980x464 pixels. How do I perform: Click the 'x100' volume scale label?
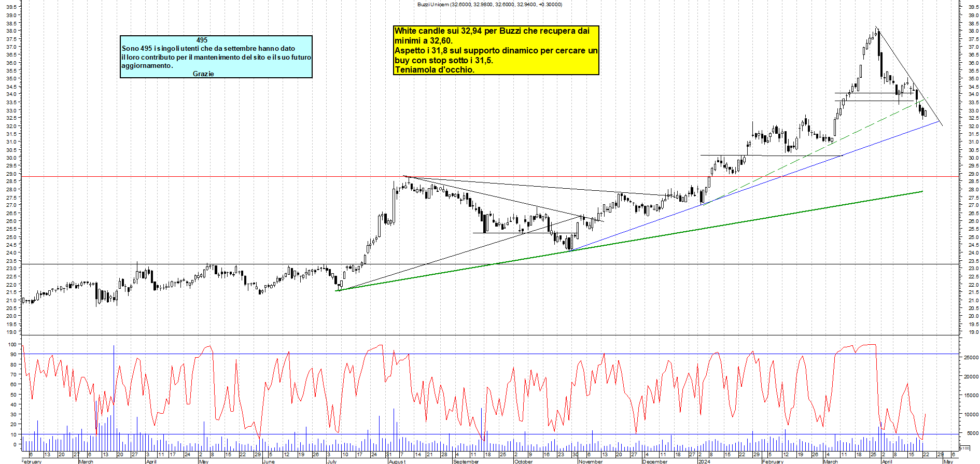pos(964,448)
